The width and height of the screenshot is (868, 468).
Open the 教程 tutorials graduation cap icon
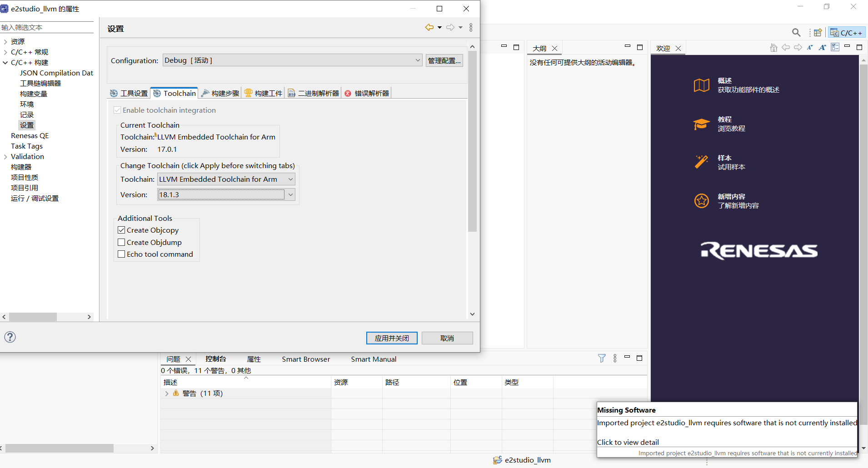click(x=701, y=124)
